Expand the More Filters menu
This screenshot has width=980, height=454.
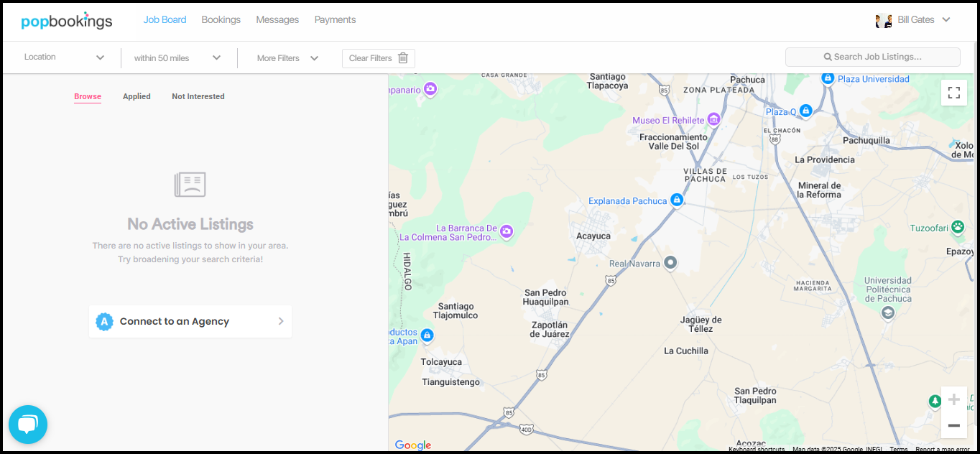click(287, 58)
